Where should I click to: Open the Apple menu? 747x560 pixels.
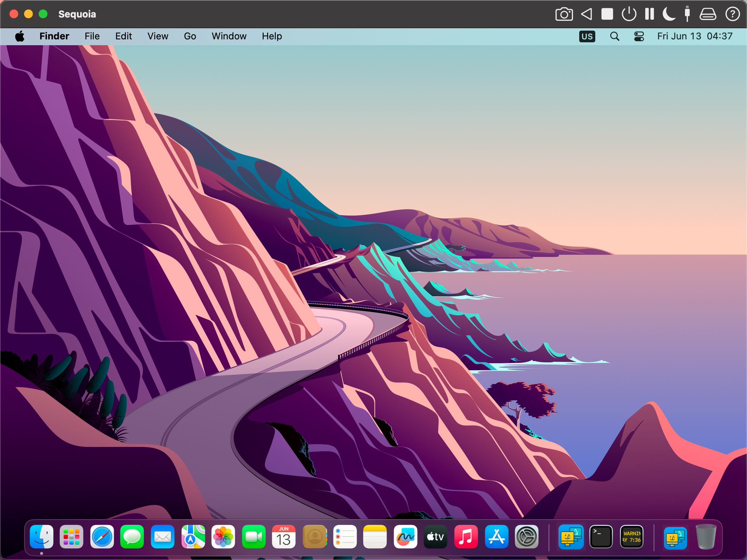[x=20, y=36]
